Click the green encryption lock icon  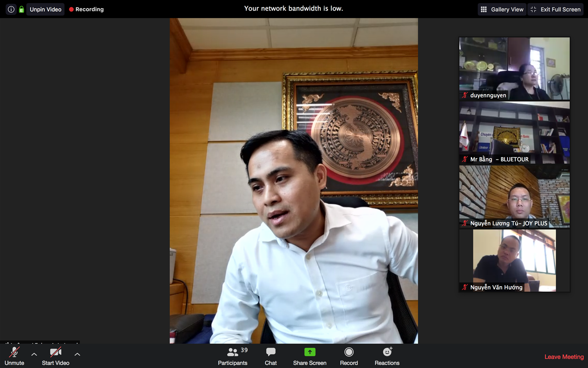click(x=21, y=9)
